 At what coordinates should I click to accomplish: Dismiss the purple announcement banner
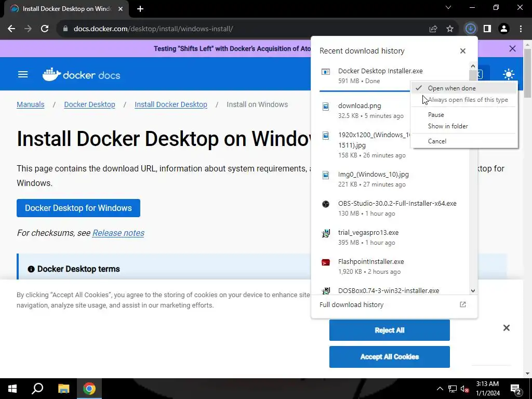pos(513,48)
